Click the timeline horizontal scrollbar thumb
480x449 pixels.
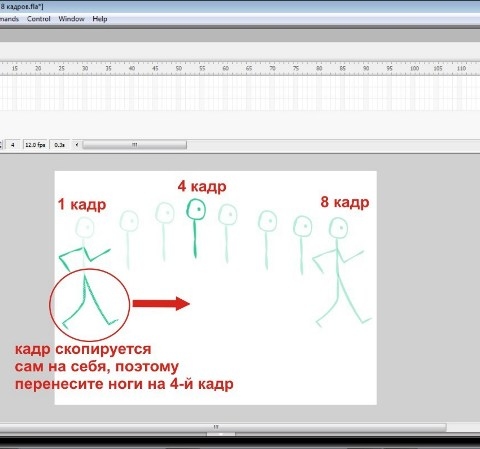click(x=134, y=145)
